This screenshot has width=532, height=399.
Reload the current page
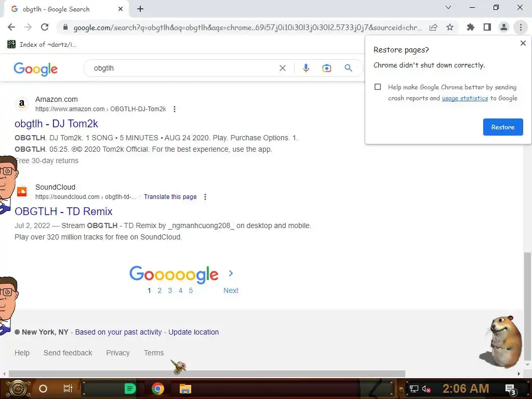(45, 27)
